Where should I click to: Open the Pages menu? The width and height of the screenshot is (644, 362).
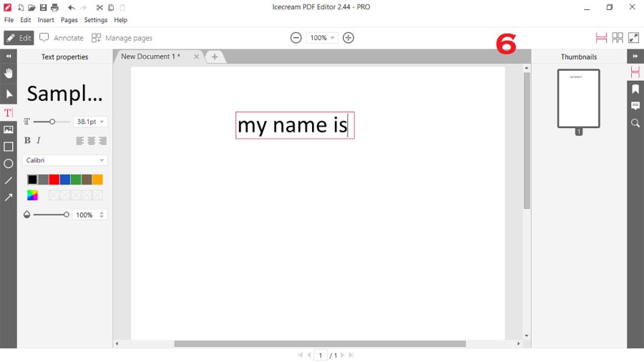69,20
